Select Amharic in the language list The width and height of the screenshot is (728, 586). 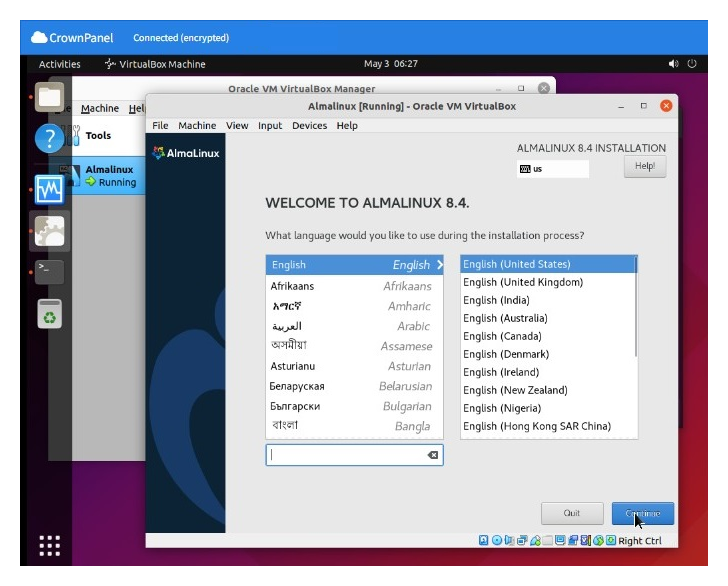click(354, 306)
